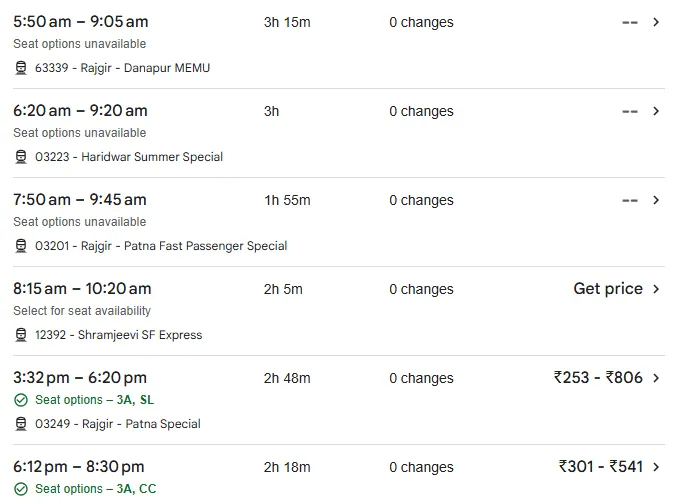Click green checkmark icon beside Seat options 3A, SL
The width and height of the screenshot is (687, 504).
click(21, 400)
